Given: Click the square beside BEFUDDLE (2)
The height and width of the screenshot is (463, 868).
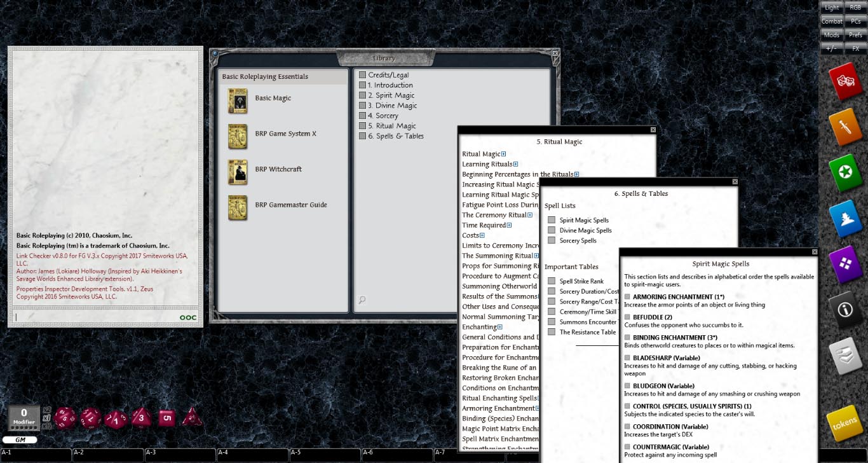Looking at the screenshot, I should click(627, 317).
